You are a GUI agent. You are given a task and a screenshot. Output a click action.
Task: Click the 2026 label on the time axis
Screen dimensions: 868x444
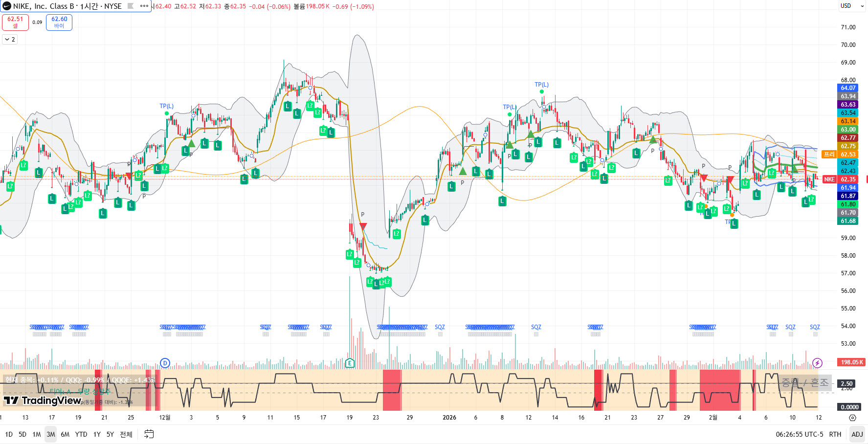coord(449,418)
